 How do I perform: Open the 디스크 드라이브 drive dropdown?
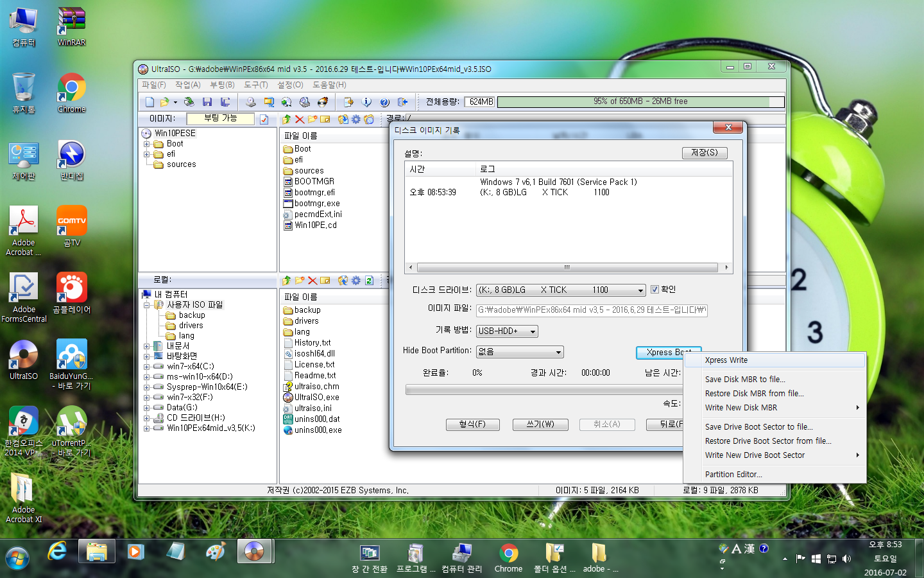click(640, 290)
